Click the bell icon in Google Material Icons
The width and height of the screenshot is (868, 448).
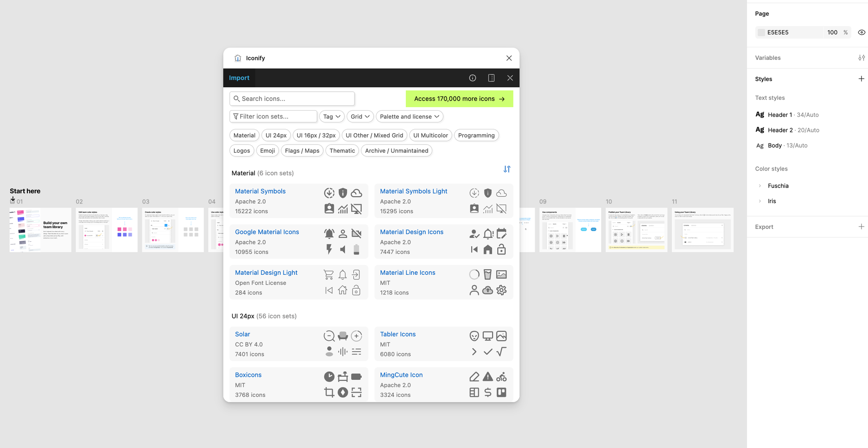329,234
